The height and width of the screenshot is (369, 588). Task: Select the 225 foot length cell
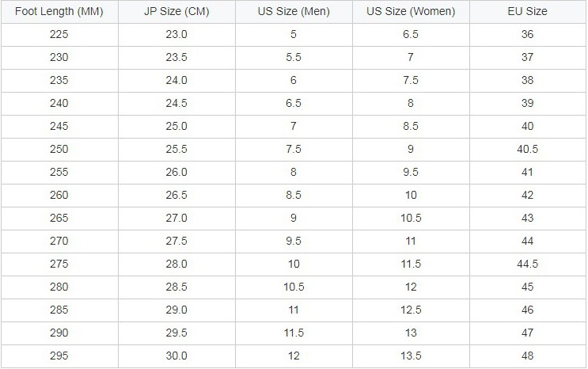[x=59, y=35]
